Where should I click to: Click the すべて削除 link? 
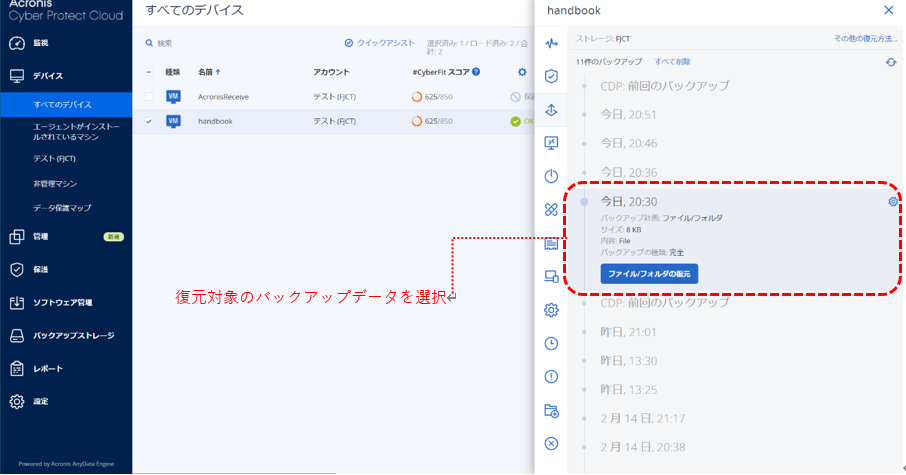(652, 62)
